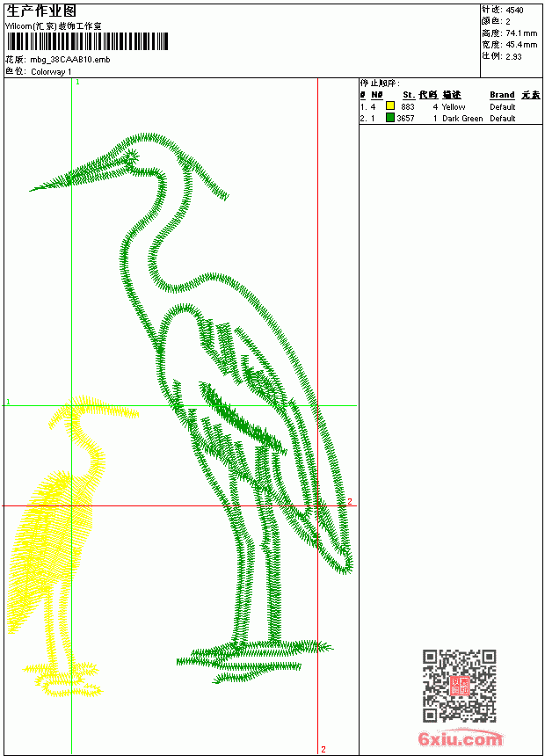
Task: Click the N# column header
Action: (x=377, y=95)
